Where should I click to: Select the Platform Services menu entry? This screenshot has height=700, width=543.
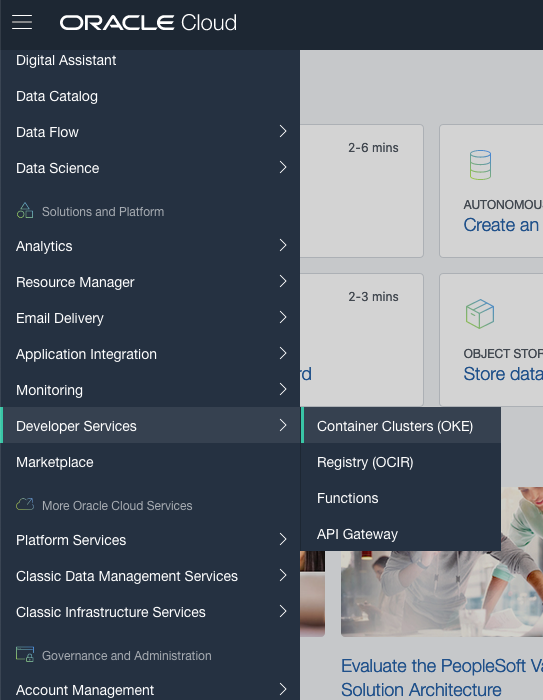coord(150,540)
